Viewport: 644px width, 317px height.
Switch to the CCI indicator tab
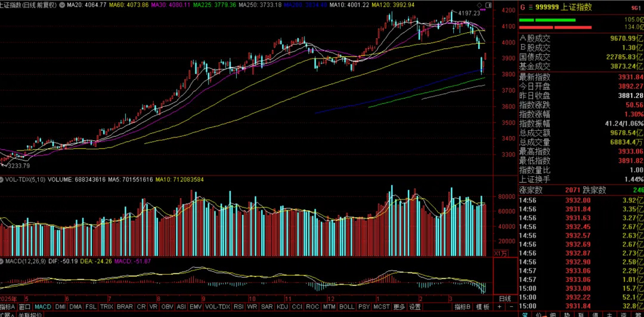tap(297, 307)
